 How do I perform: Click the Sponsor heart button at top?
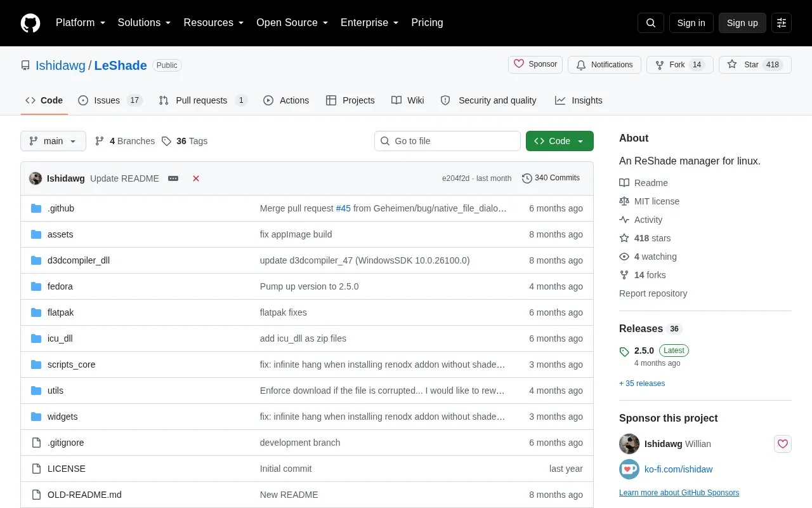coord(535,64)
